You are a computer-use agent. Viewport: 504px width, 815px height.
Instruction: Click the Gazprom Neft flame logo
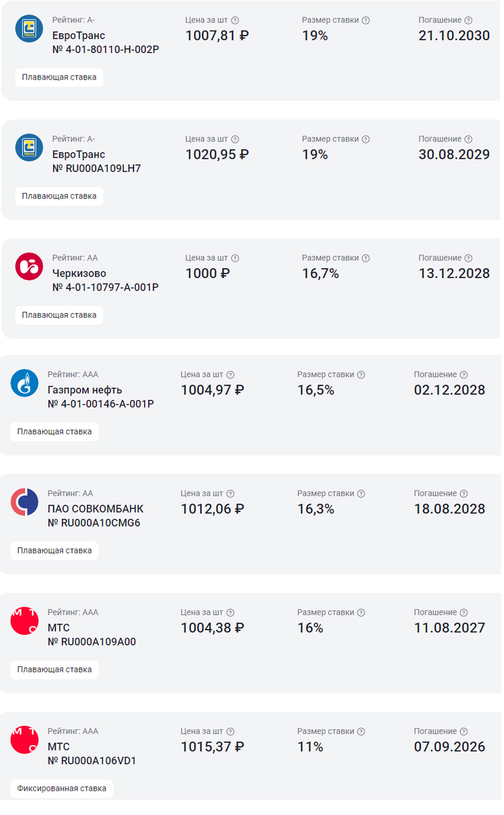pos(24,383)
